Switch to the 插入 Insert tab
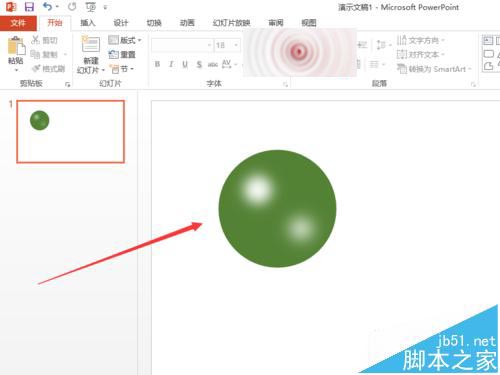 88,23
